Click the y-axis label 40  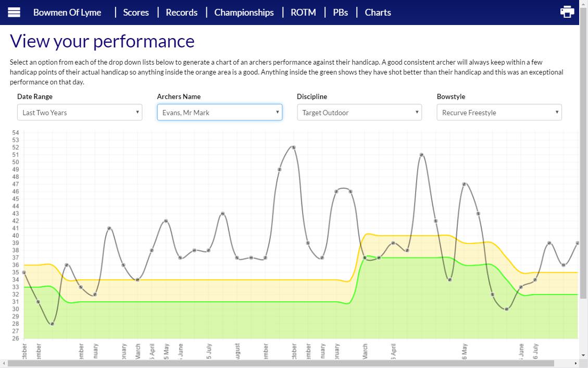click(x=16, y=236)
